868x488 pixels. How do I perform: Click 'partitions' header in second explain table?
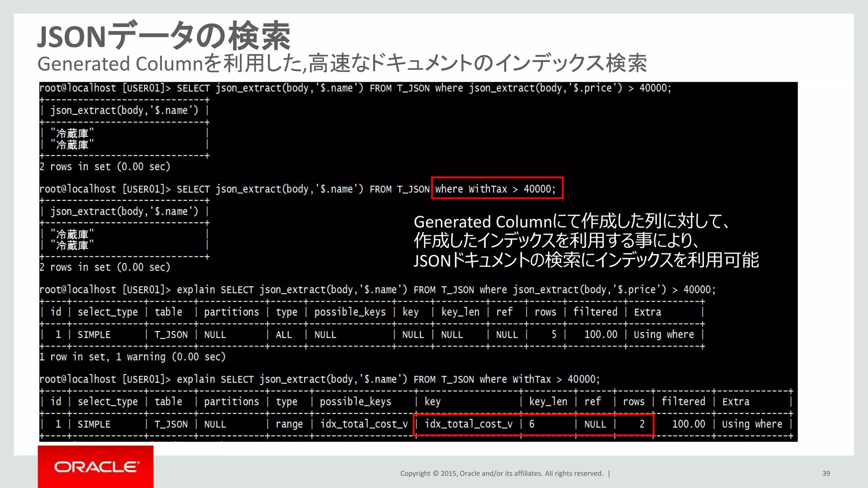[x=231, y=402]
